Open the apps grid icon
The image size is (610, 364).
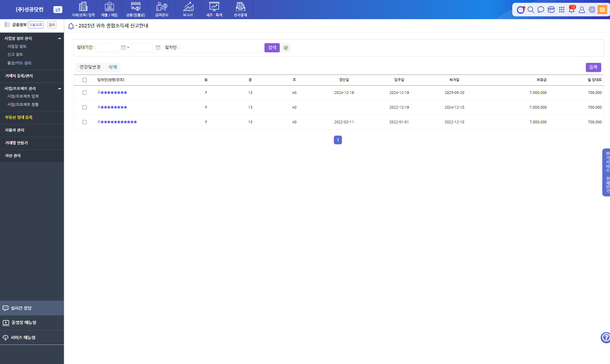(562, 10)
